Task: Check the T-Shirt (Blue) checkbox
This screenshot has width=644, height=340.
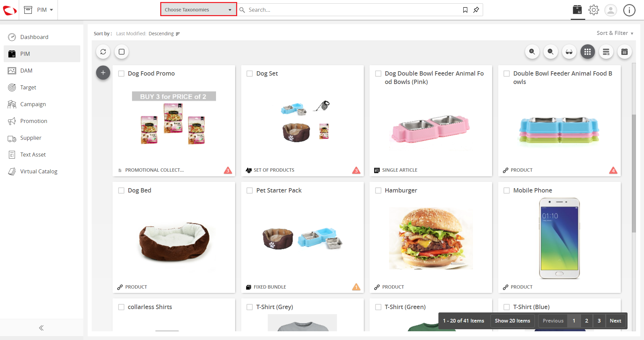Action: pyautogui.click(x=507, y=307)
